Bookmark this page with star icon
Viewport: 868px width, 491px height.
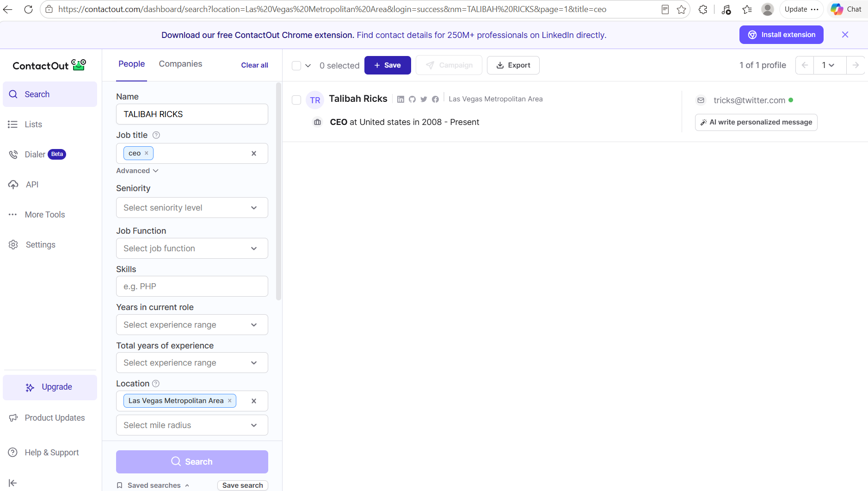(x=681, y=9)
